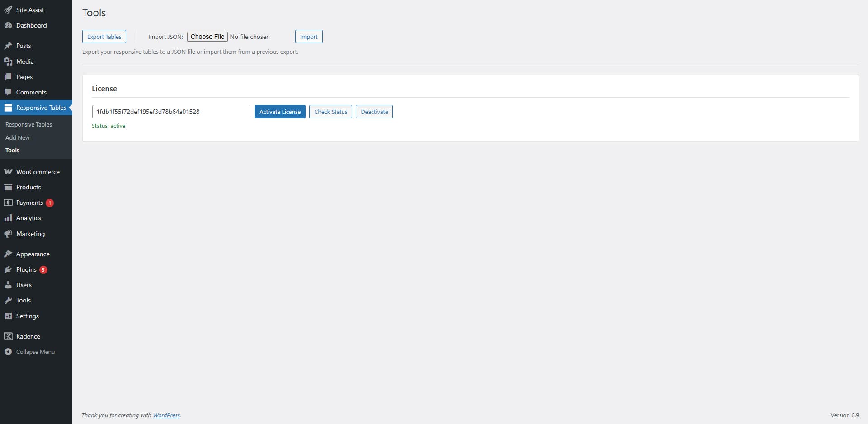Click the Comments speech bubble icon
This screenshot has width=868, height=424.
click(x=8, y=92)
